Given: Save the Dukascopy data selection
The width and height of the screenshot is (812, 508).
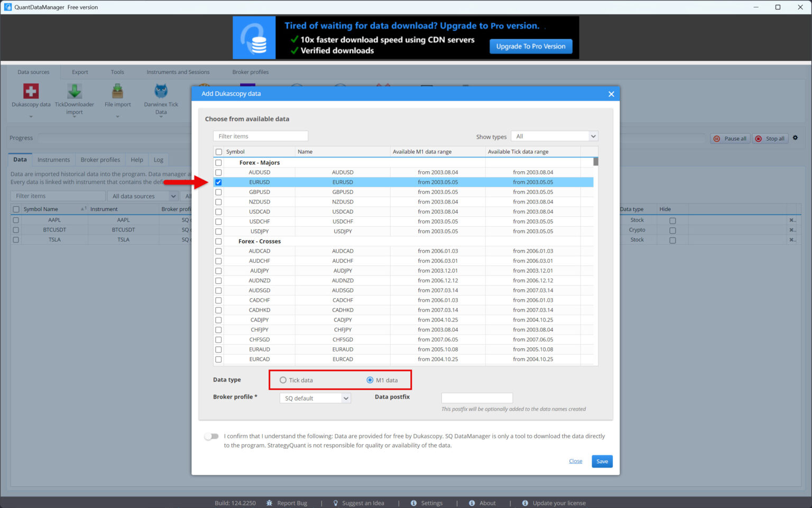Looking at the screenshot, I should tap(602, 461).
